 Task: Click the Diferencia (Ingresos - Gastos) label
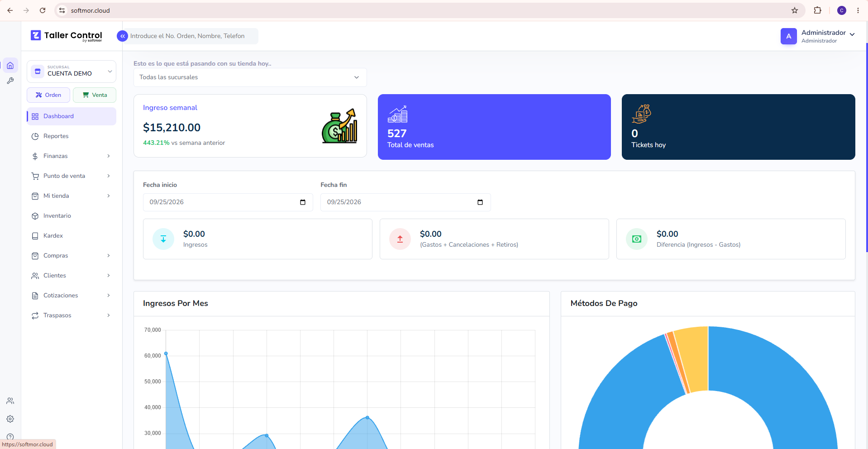coord(698,245)
